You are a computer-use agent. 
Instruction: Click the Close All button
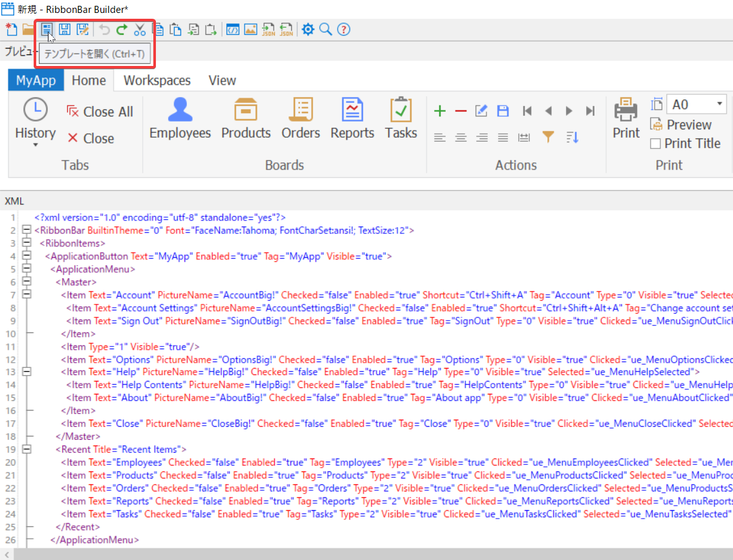[100, 112]
